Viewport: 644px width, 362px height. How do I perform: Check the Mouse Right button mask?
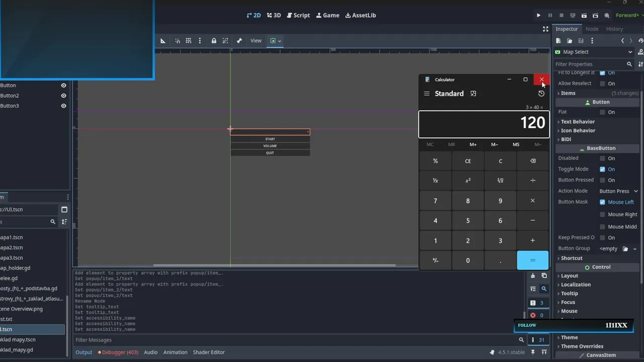[602, 215]
